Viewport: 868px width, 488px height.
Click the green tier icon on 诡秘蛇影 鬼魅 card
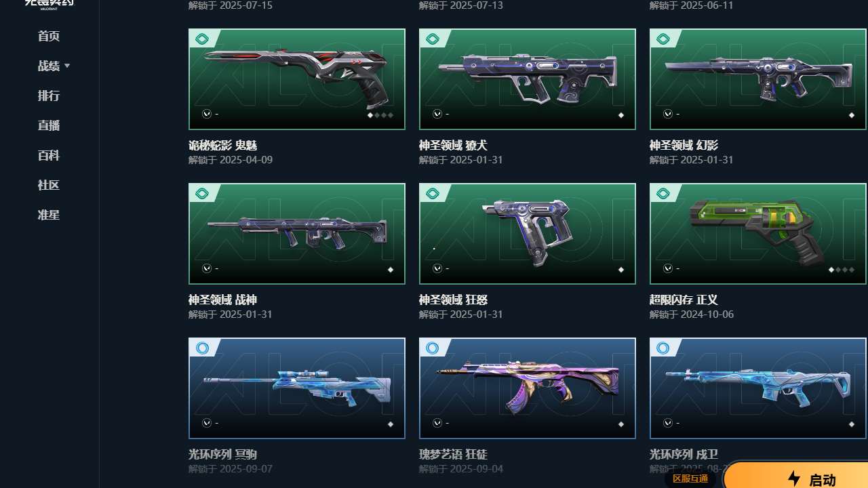click(x=202, y=39)
